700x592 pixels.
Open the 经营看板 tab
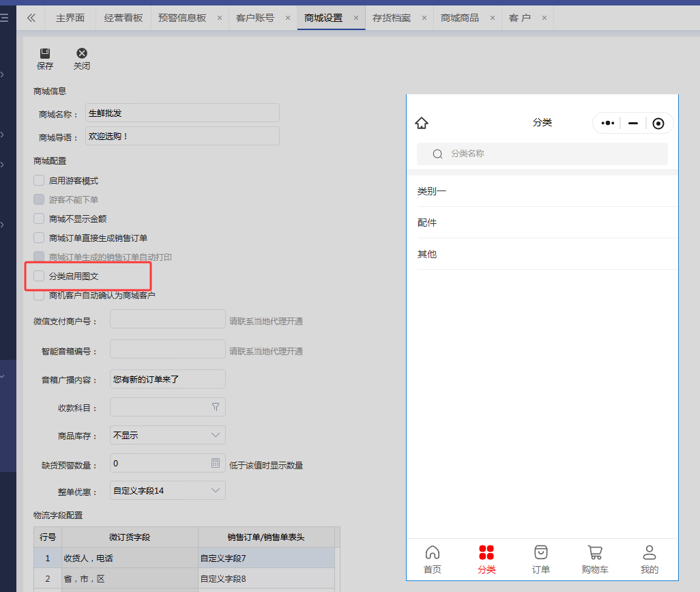pos(123,18)
